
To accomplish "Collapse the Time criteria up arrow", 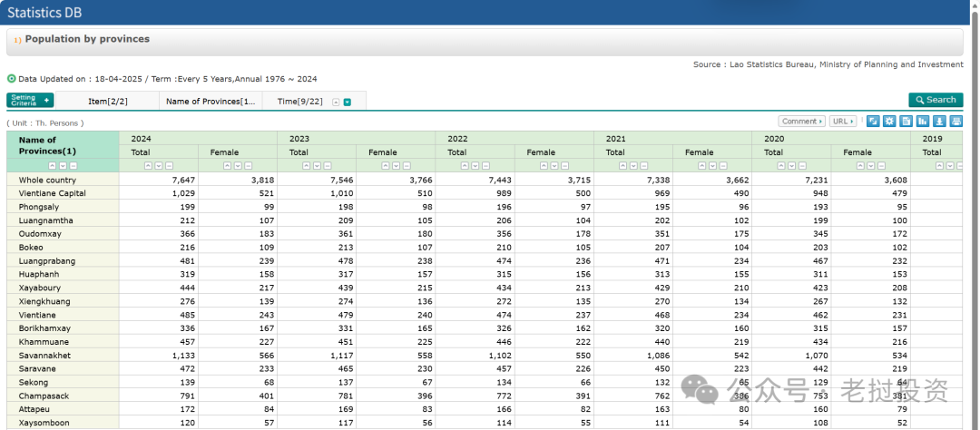I will (336, 102).
